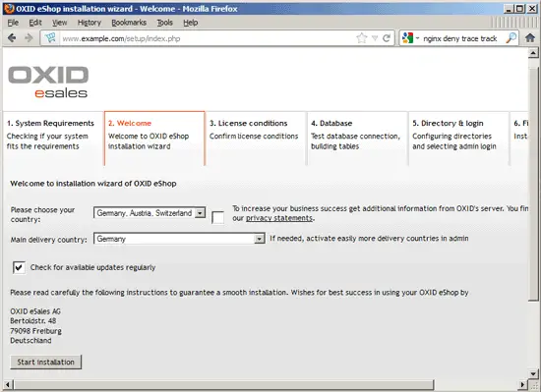541x392 pixels.
Task: Click the heading 'Welcome to installation wizard of OXID eShop'
Action: (93, 184)
